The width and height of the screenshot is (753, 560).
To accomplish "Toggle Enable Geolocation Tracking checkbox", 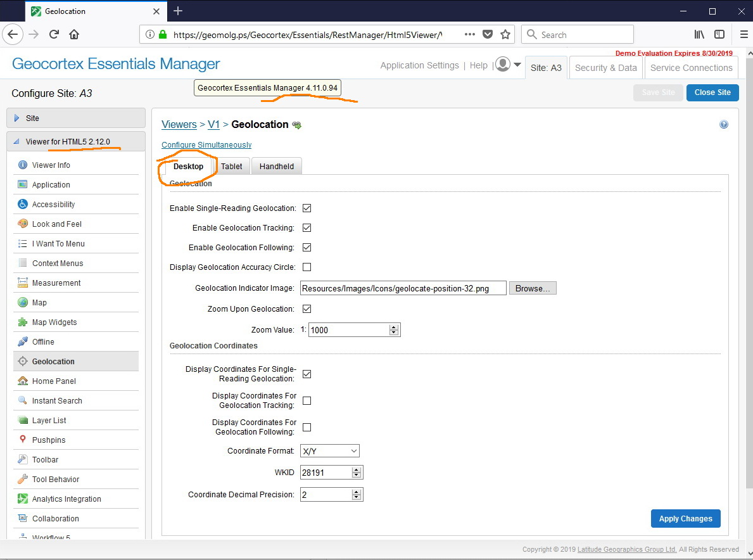I will [x=307, y=227].
